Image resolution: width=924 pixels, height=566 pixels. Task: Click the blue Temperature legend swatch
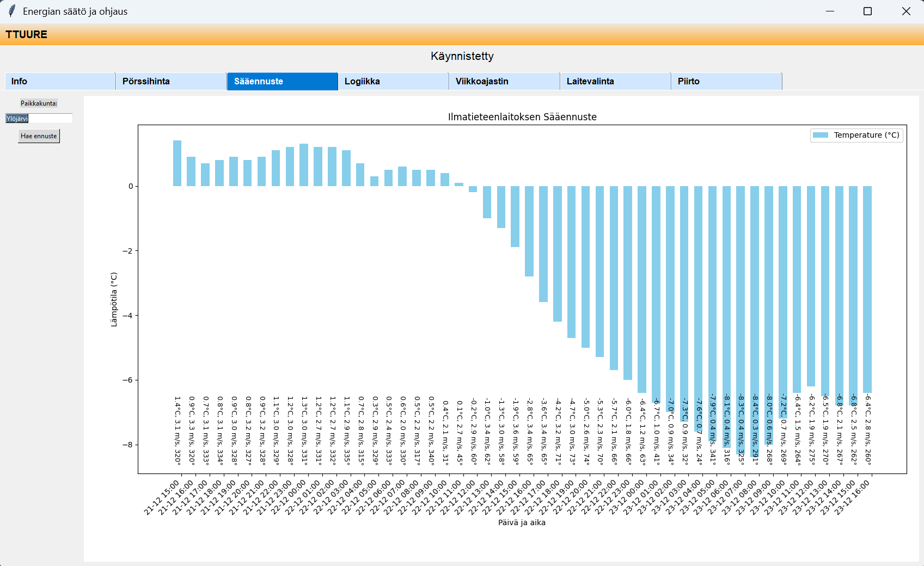click(x=820, y=135)
